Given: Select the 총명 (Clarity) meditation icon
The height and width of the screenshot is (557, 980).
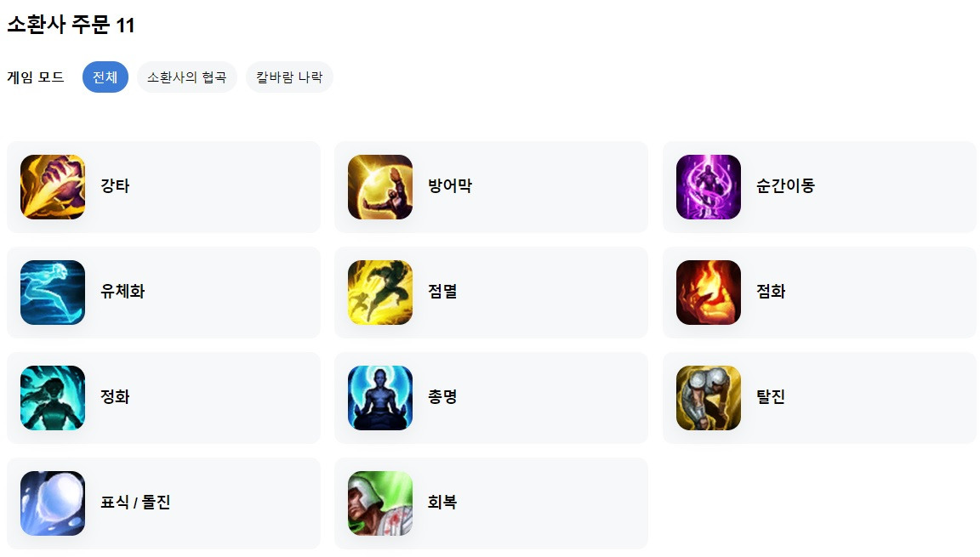Looking at the screenshot, I should click(x=380, y=398).
